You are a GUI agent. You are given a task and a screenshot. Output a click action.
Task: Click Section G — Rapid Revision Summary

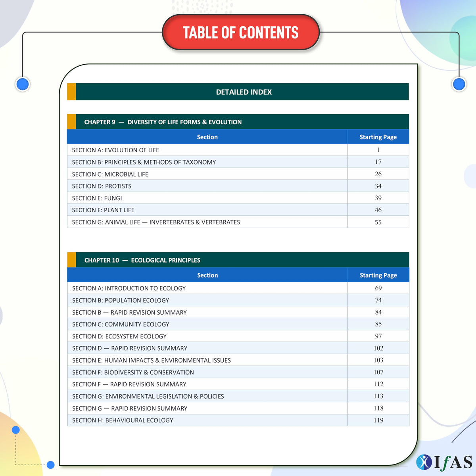point(238,408)
